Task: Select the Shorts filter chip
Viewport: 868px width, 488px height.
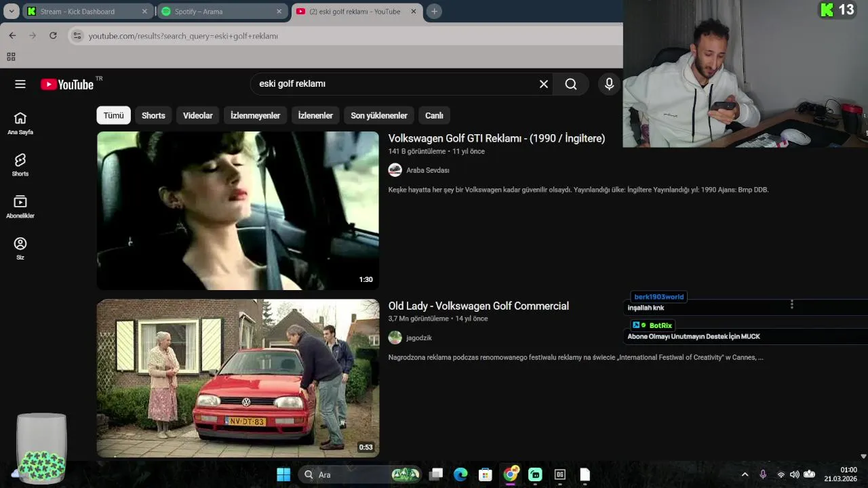Action: point(153,115)
